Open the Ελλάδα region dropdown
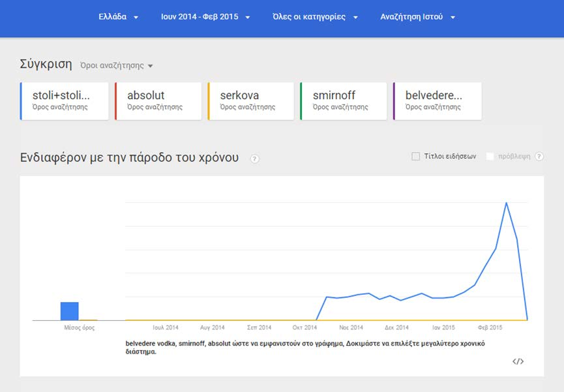564x392 pixels. [x=118, y=17]
